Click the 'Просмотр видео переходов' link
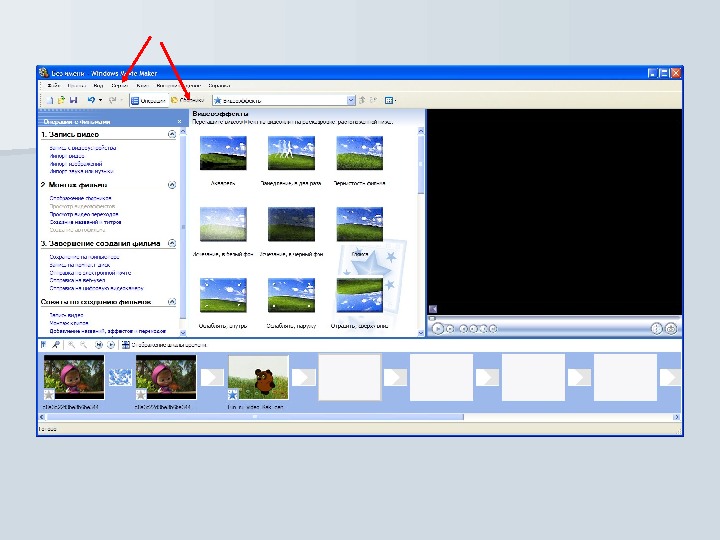 click(x=84, y=214)
